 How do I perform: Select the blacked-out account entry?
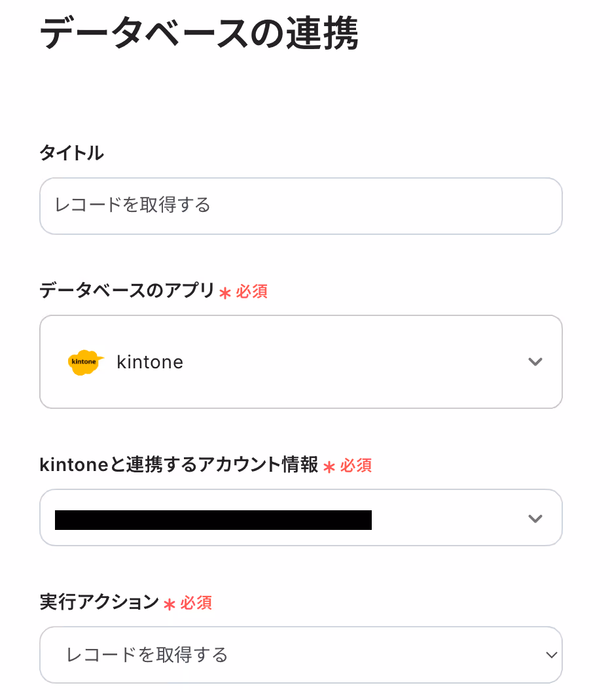[213, 519]
